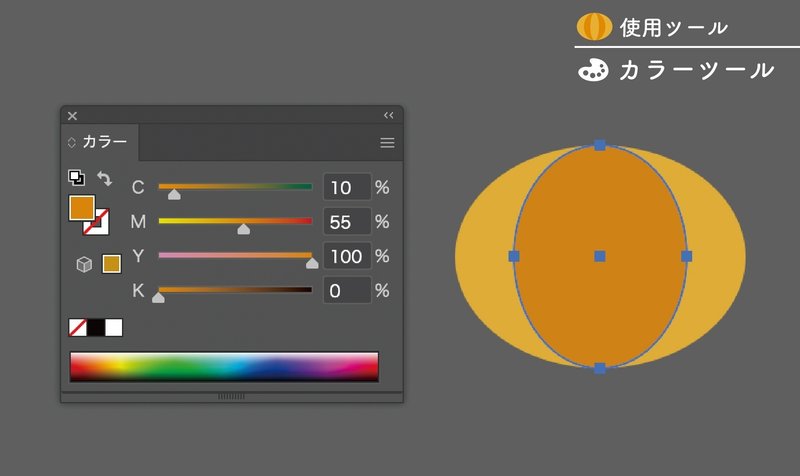Cycle panel display with tab arrows icon
This screenshot has height=476, width=800.
coord(71,142)
